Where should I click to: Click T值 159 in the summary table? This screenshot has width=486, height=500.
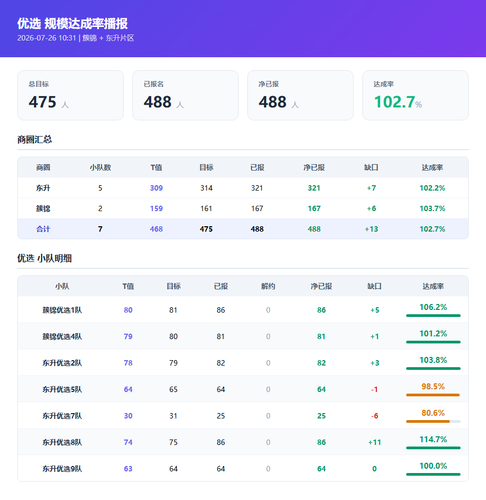156,209
